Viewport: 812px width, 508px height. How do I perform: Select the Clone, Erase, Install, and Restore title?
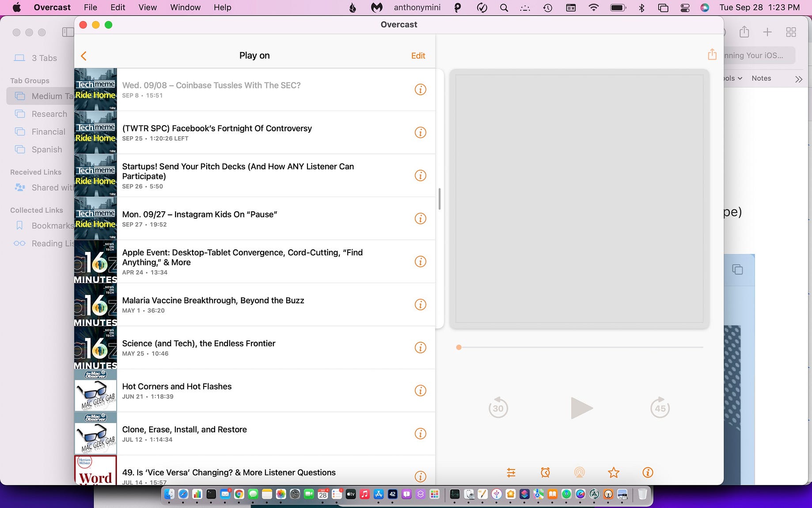click(184, 429)
